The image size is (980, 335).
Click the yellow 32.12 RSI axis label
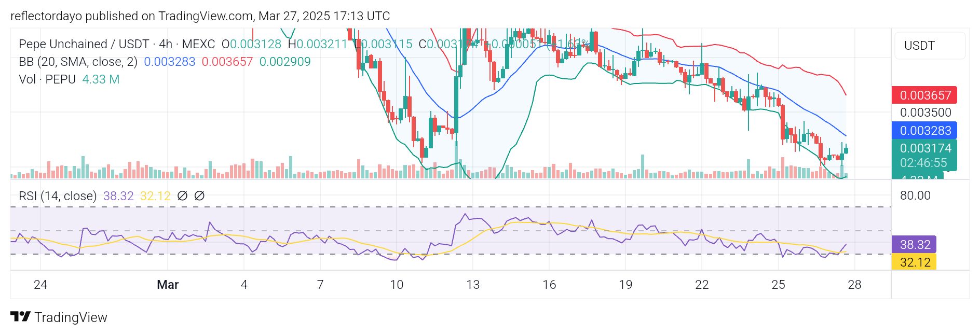(915, 262)
